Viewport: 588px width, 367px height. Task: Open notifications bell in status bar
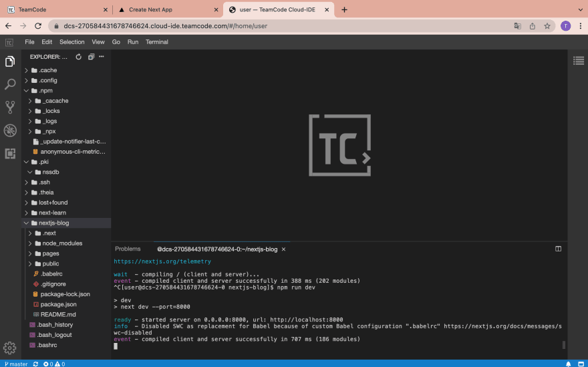[x=568, y=364]
